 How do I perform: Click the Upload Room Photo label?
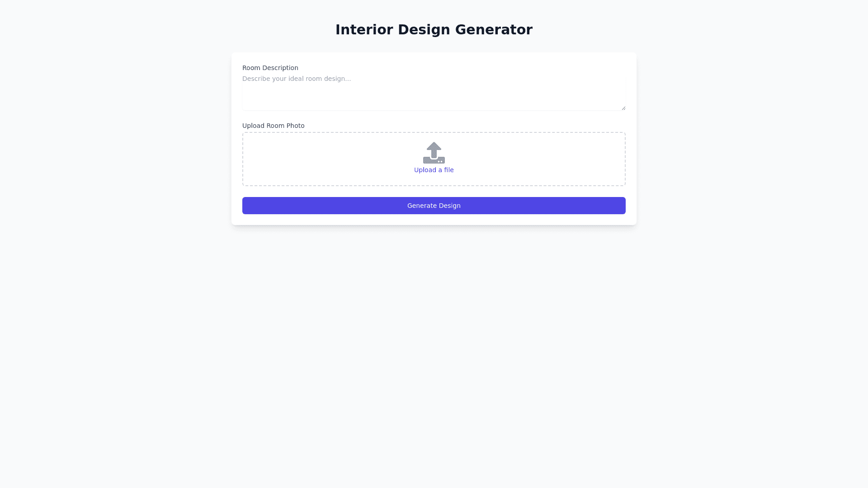point(273,126)
